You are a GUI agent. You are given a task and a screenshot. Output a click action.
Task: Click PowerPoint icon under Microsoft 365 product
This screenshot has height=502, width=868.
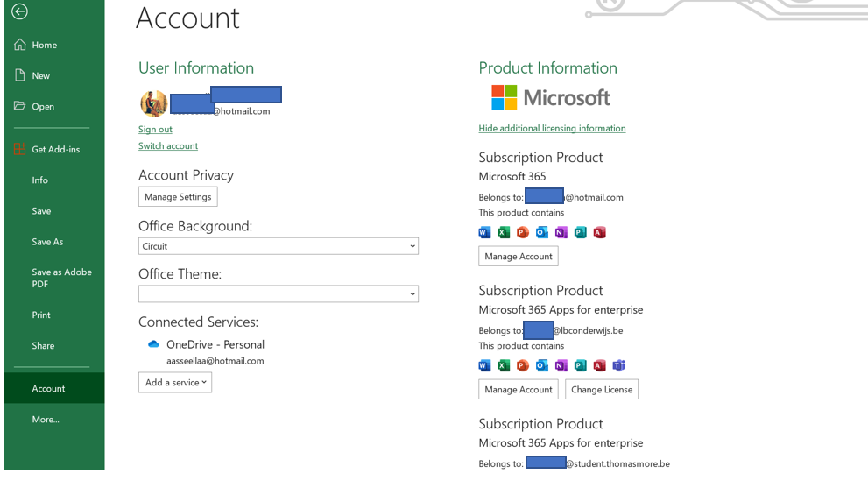523,232
